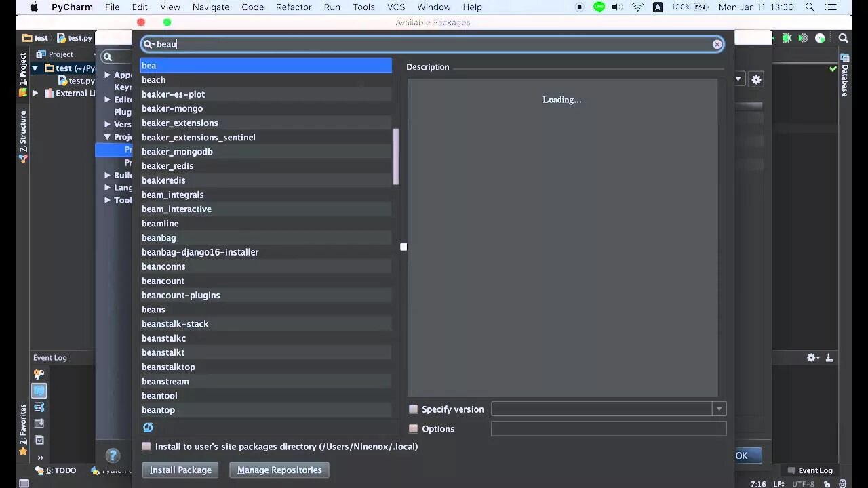Select beam_interactive in package list
868x488 pixels.
[x=266, y=209]
